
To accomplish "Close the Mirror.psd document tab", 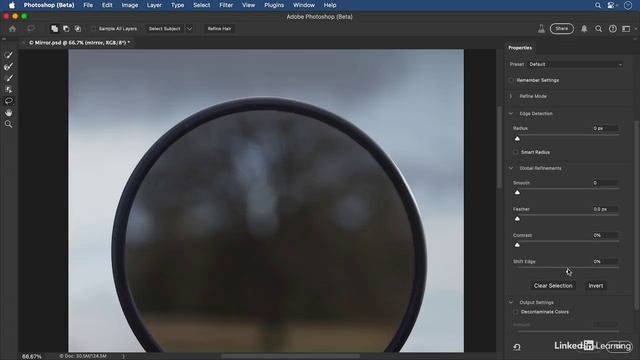I will point(23,42).
